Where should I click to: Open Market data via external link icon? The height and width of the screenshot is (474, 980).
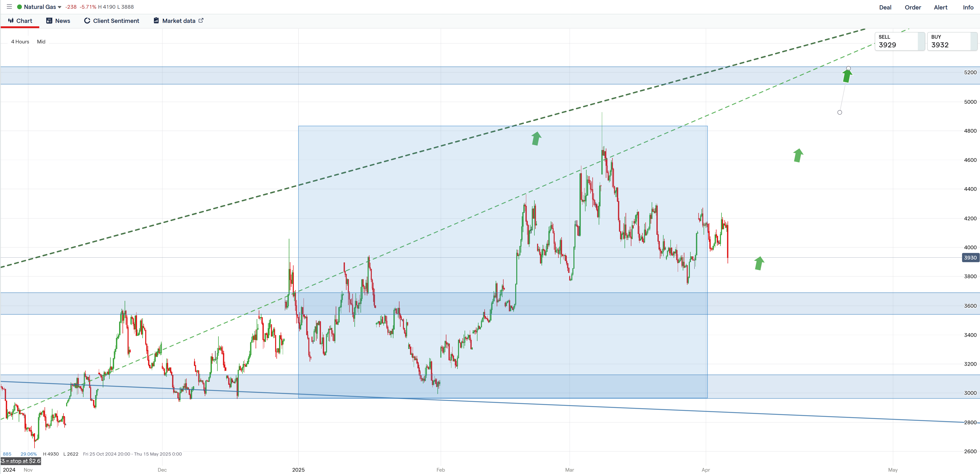pos(201,21)
